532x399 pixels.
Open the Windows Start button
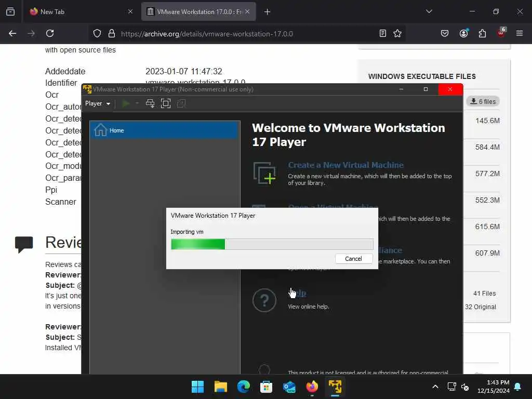pyautogui.click(x=198, y=387)
